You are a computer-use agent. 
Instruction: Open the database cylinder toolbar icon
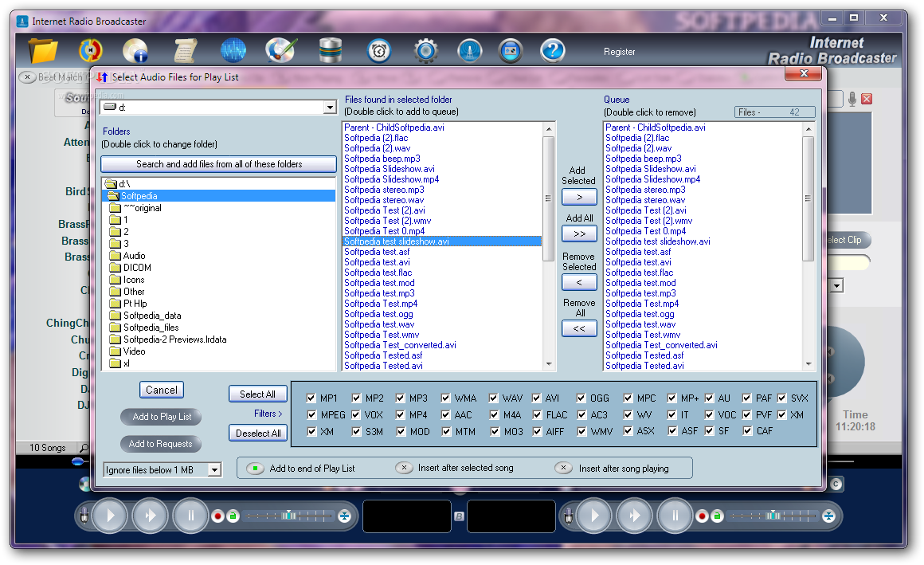[x=331, y=51]
